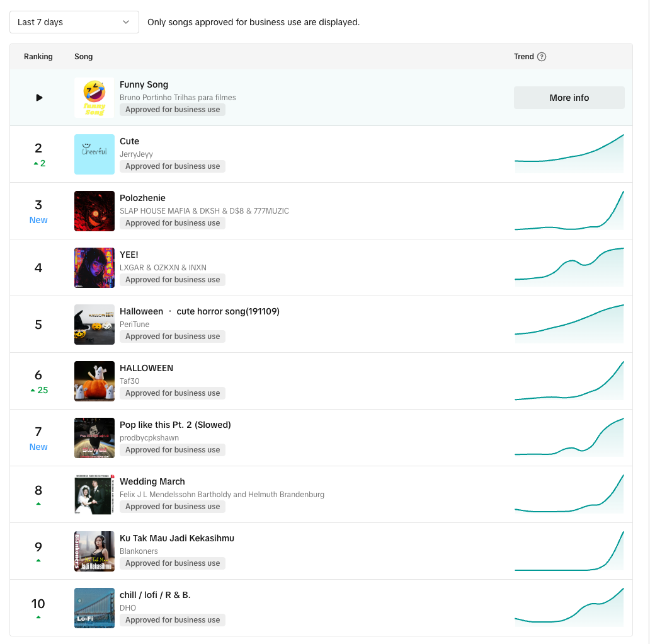Click the Trend help question mark icon
Viewport: 650px width, 644px height.
coord(542,57)
